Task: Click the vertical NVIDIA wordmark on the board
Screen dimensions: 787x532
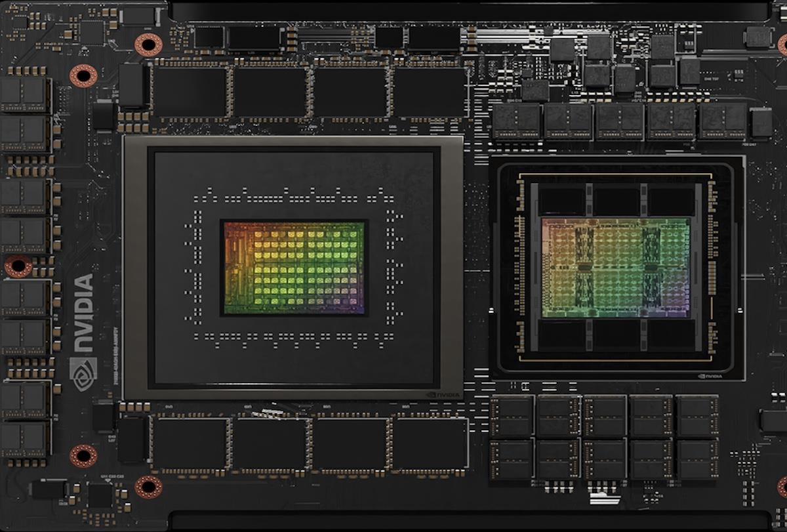Action: pos(83,312)
